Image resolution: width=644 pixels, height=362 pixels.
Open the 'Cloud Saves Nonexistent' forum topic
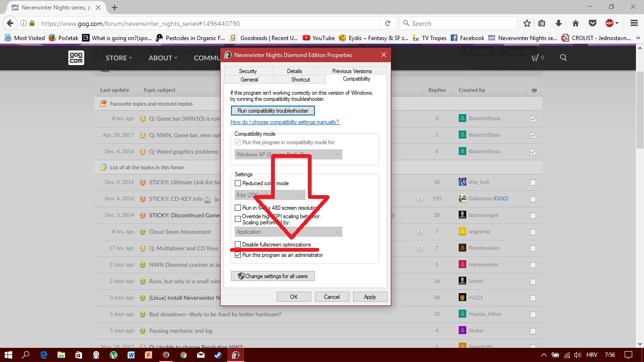(180, 232)
